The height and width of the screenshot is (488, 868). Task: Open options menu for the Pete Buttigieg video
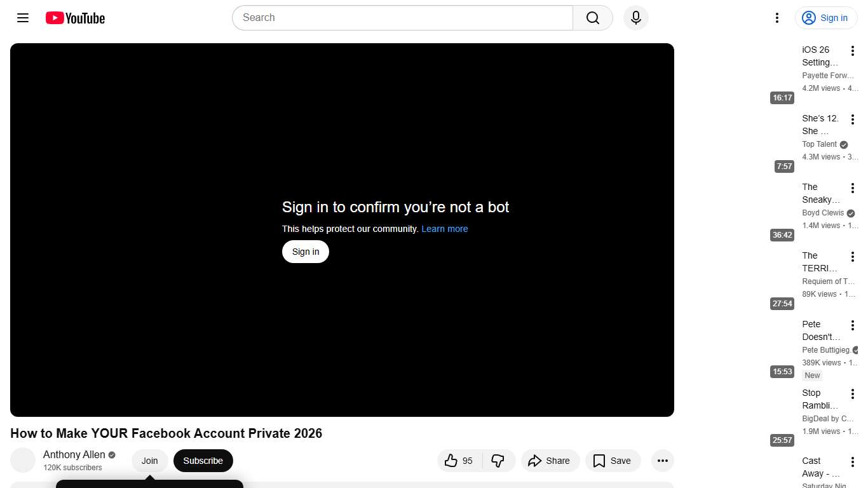click(852, 325)
